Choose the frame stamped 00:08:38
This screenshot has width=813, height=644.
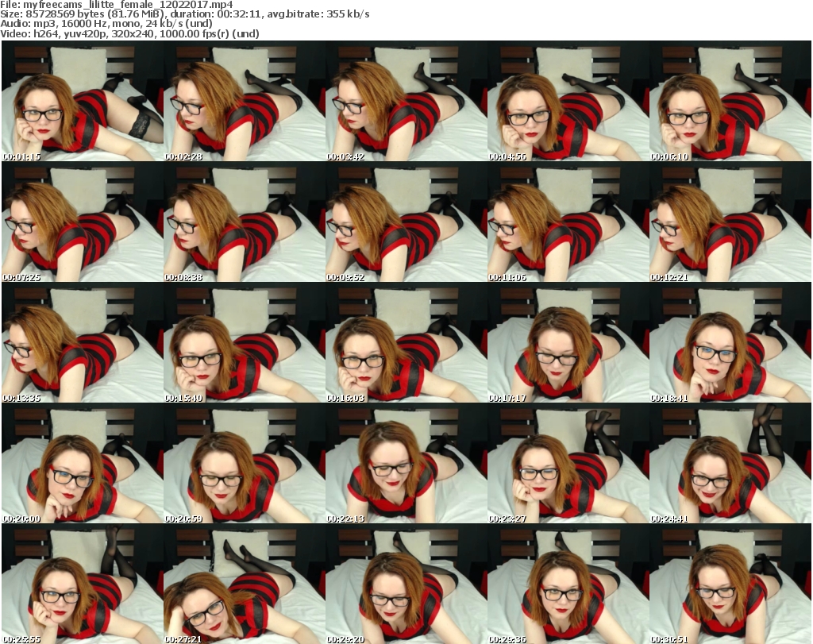[245, 222]
